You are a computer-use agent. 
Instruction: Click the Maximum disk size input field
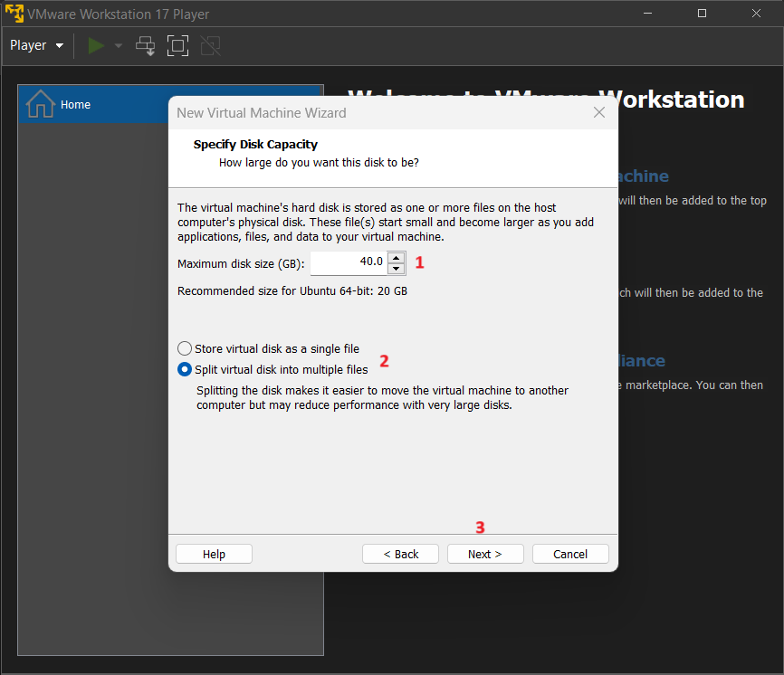click(349, 262)
